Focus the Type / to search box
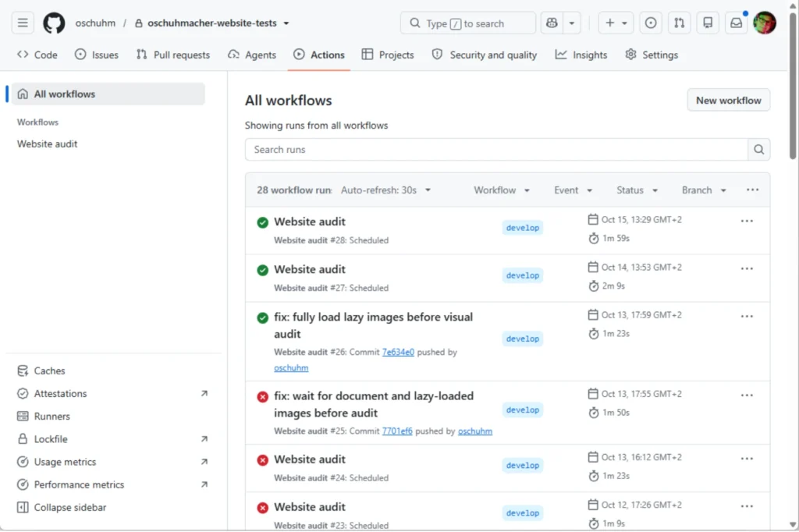This screenshot has width=799, height=532. pos(468,23)
